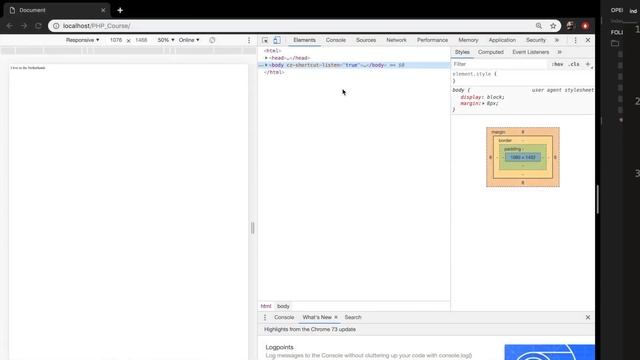Open the Security tab

[x=536, y=40]
